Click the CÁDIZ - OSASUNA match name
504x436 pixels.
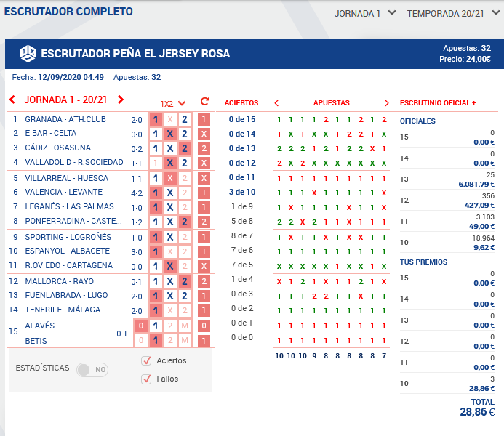tap(58, 148)
